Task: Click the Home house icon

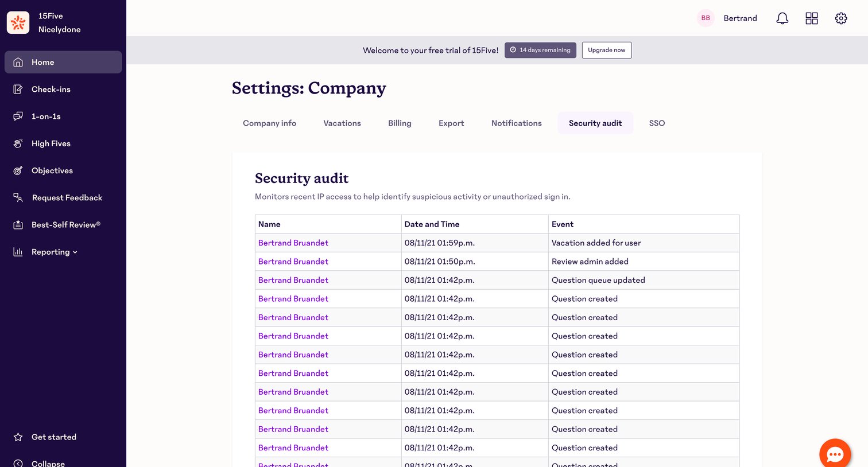Action: pyautogui.click(x=18, y=62)
